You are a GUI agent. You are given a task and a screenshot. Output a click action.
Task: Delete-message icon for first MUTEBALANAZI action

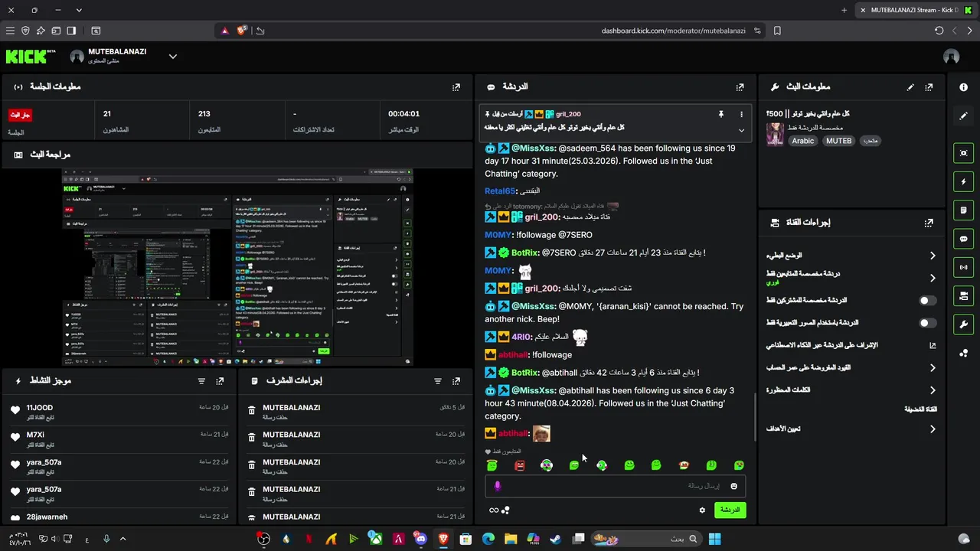(x=251, y=411)
